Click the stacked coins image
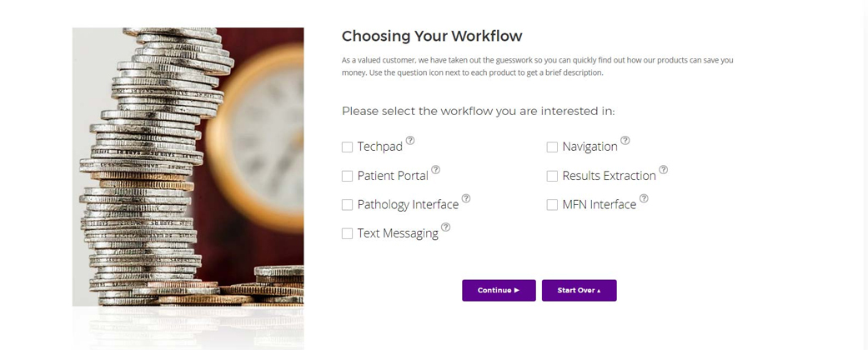868x350 pixels. point(188,167)
